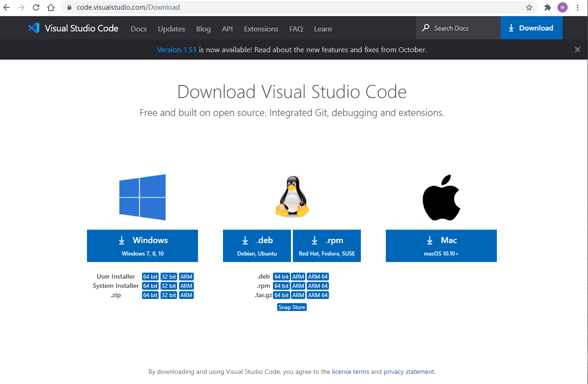Open the Snap Store button
This screenshot has height=384, width=588.
(x=292, y=307)
